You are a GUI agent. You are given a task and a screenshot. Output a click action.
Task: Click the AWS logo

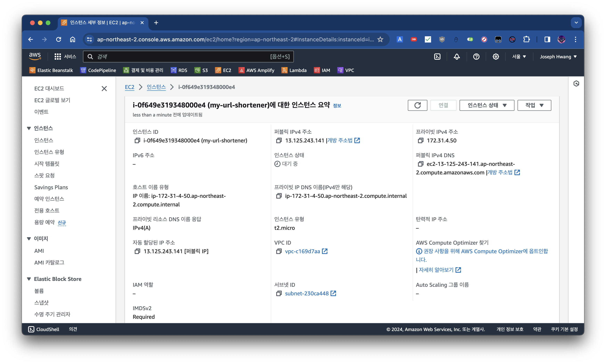35,56
